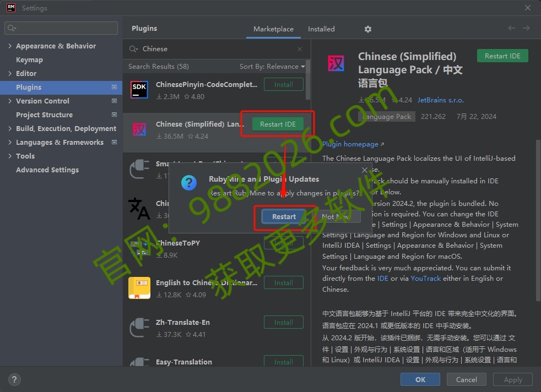Navigate forward with the right arrow
Viewport: 541px width, 392px height.
pyautogui.click(x=526, y=28)
